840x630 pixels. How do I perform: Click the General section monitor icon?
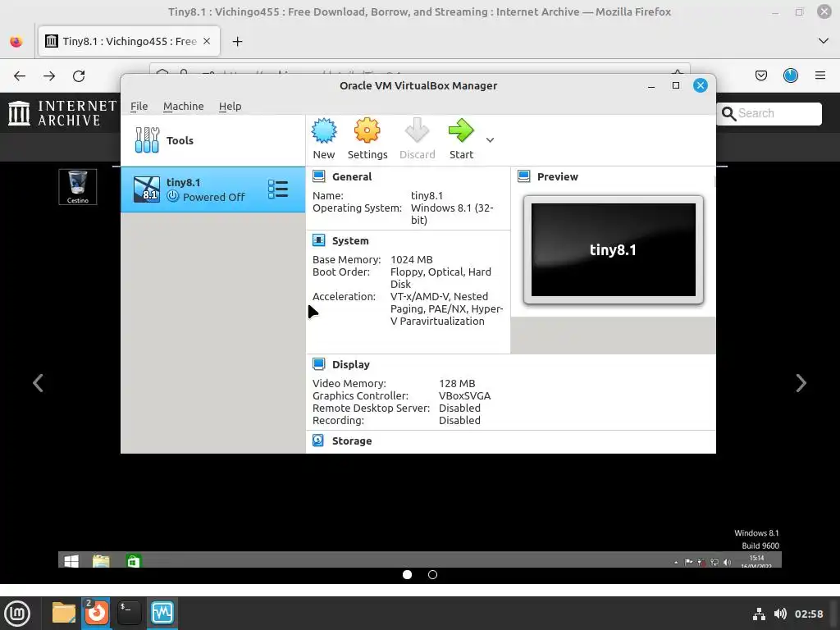point(319,176)
